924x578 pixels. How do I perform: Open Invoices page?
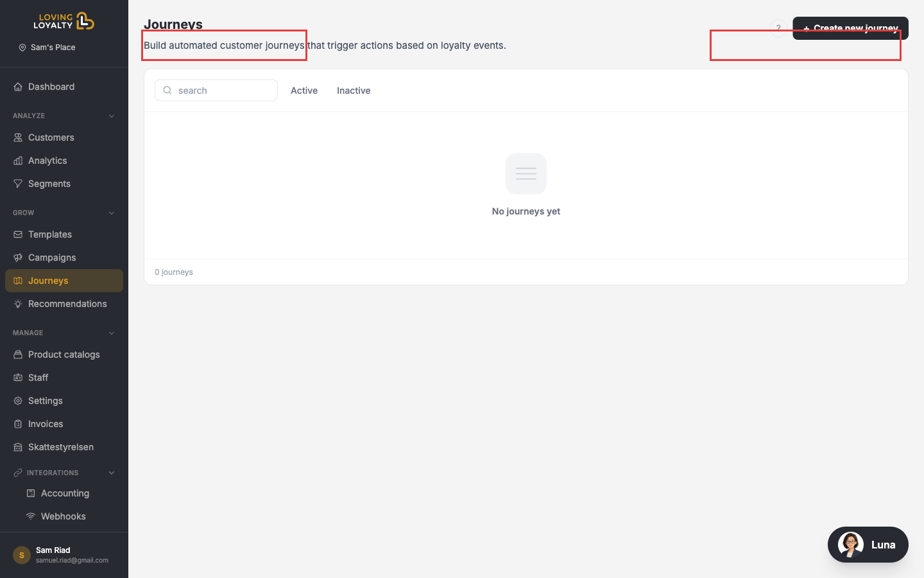point(64,424)
